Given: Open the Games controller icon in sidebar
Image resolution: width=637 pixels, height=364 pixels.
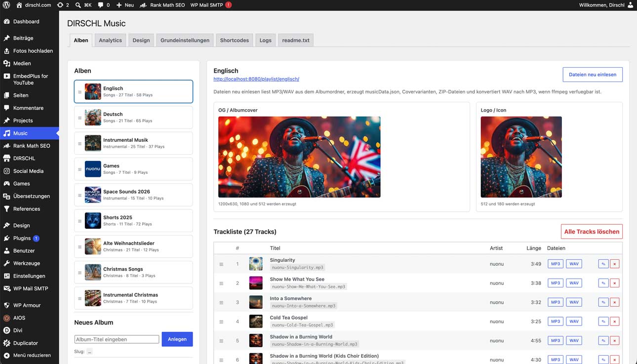Looking at the screenshot, I should [6, 184].
